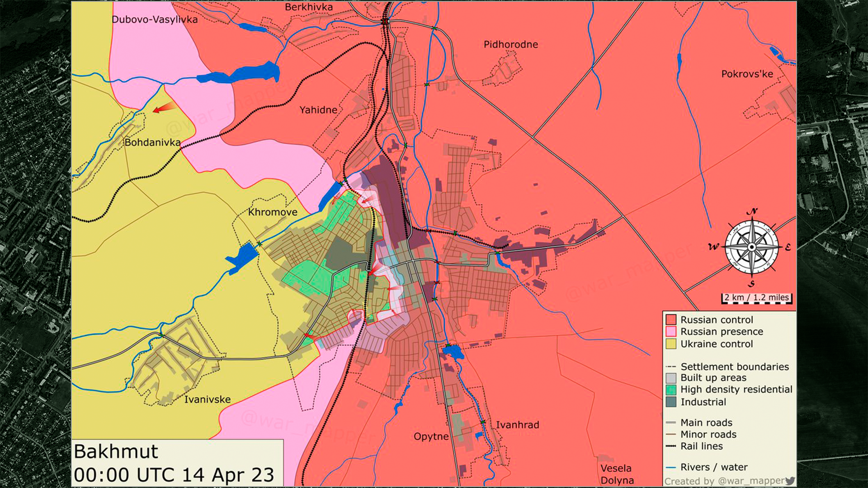Image resolution: width=868 pixels, height=488 pixels.
Task: Click the compass rose icon
Action: click(751, 247)
